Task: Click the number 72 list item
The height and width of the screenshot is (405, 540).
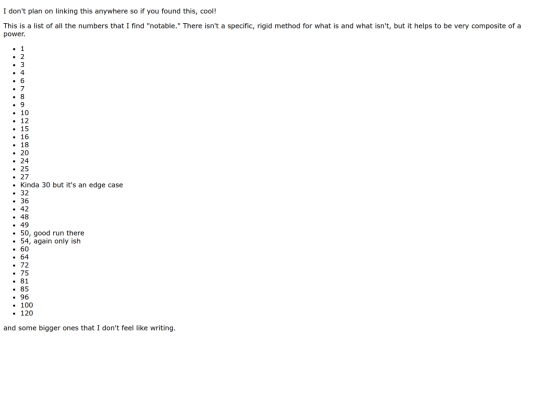Action: tap(24, 265)
